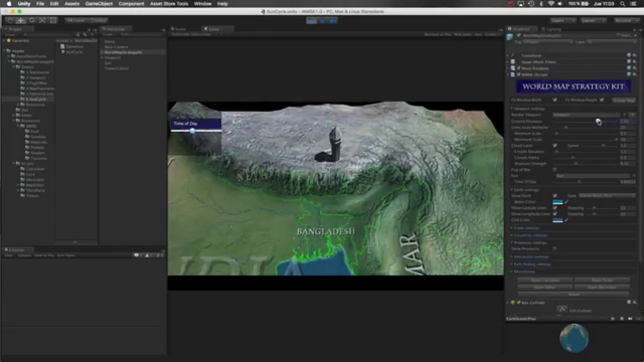This screenshot has height=362, width=644.
Task: Toggle Show Latitude Lines off
Action: pos(555,208)
